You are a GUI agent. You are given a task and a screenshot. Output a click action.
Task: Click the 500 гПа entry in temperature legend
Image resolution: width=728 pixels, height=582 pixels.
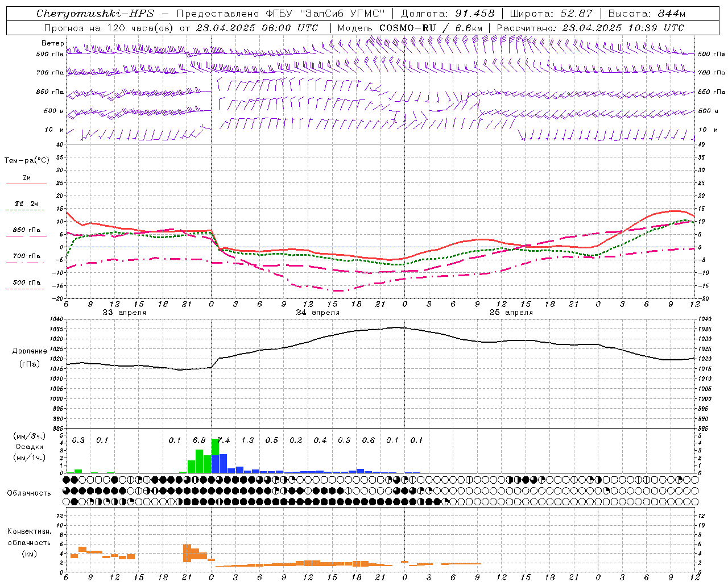coord(26,282)
